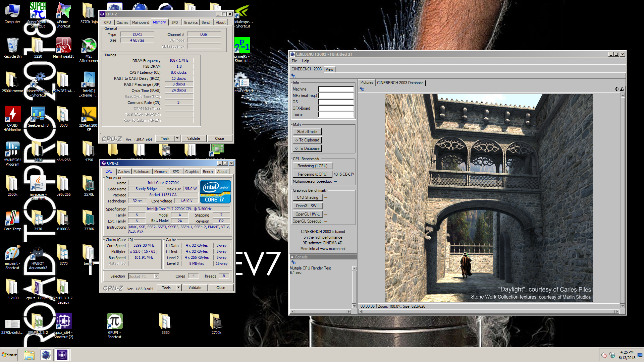Click OpenGL SW-L button
This screenshot has height=362, width=644.
point(308,206)
